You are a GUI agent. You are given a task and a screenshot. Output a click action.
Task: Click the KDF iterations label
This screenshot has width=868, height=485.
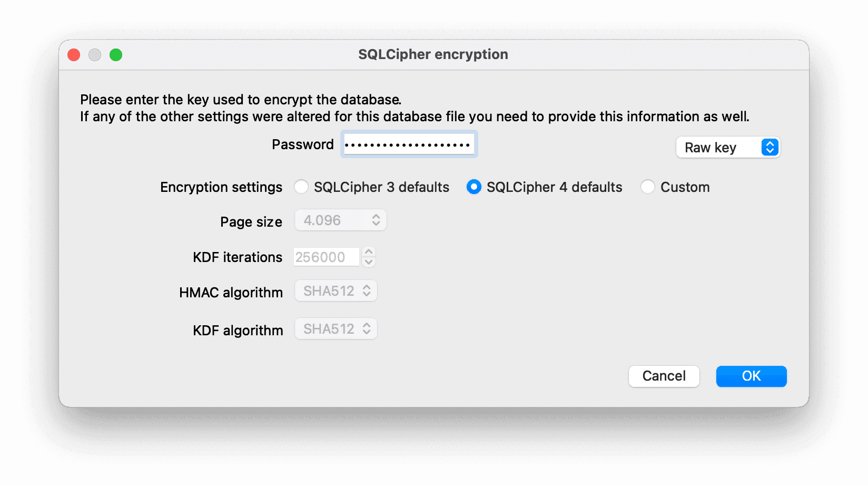[x=238, y=257]
